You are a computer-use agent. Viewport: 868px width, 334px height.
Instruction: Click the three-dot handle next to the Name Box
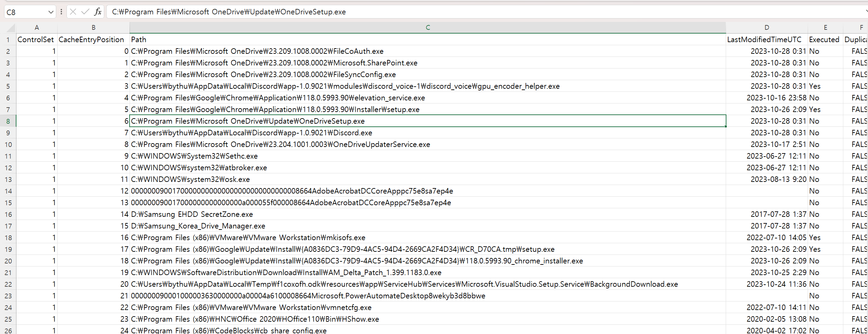pos(61,12)
